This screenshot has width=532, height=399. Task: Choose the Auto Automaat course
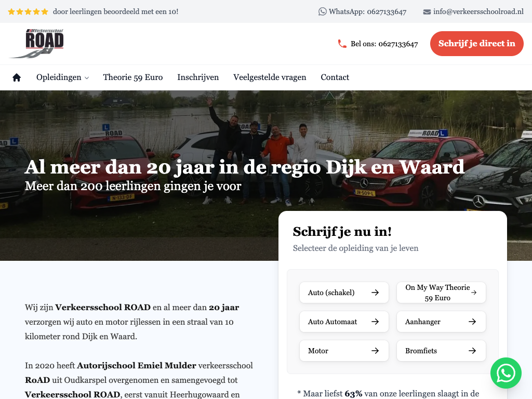click(344, 322)
